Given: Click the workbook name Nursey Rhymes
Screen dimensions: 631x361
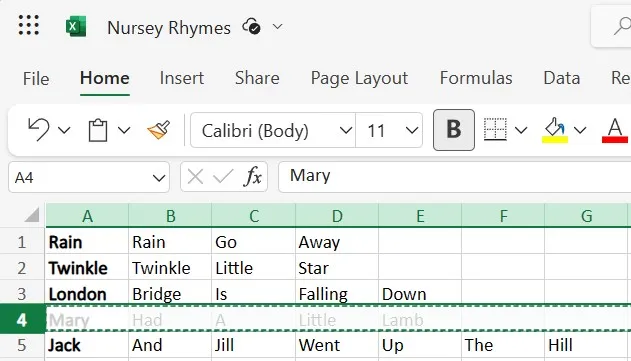Looking at the screenshot, I should tap(169, 27).
